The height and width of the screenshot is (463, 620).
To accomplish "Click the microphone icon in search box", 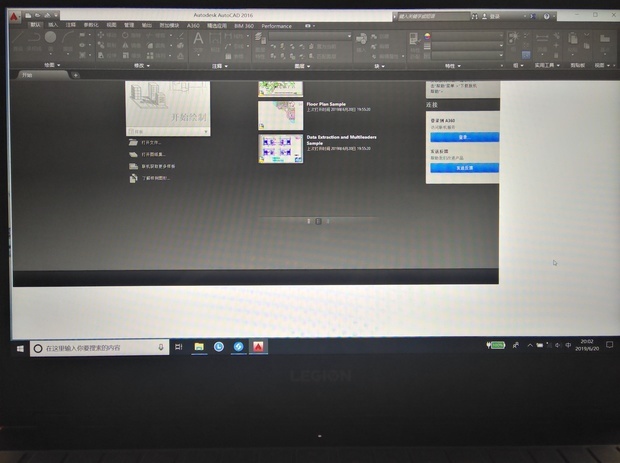I will pos(161,347).
